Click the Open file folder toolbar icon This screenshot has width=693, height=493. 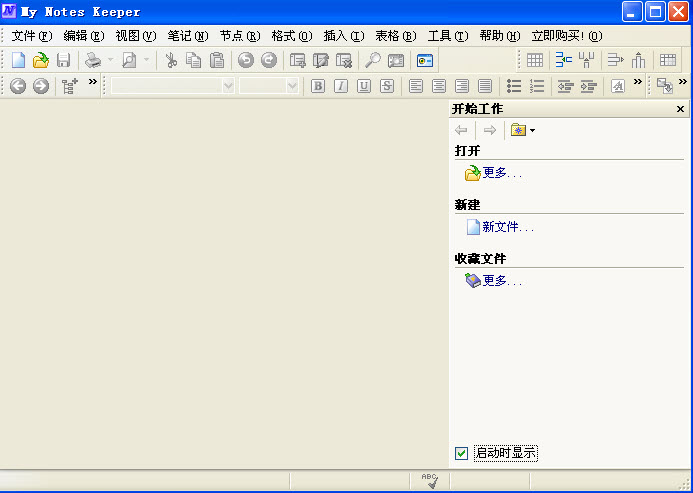[40, 61]
